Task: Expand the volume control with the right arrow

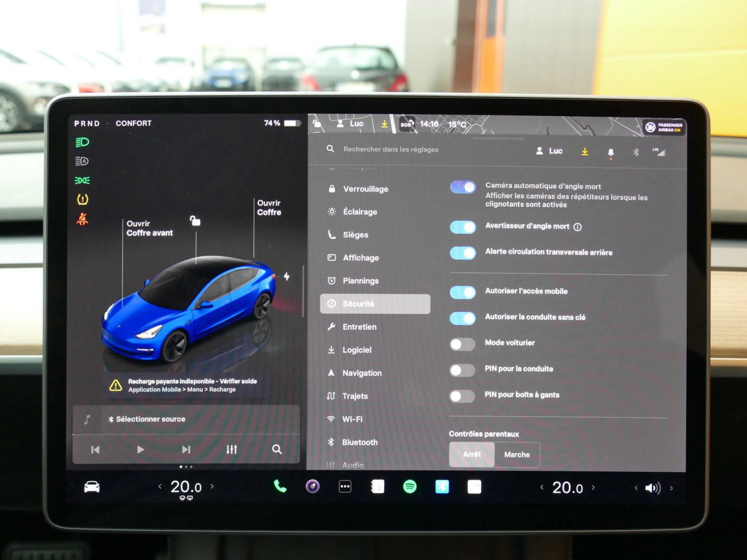Action: click(x=672, y=488)
